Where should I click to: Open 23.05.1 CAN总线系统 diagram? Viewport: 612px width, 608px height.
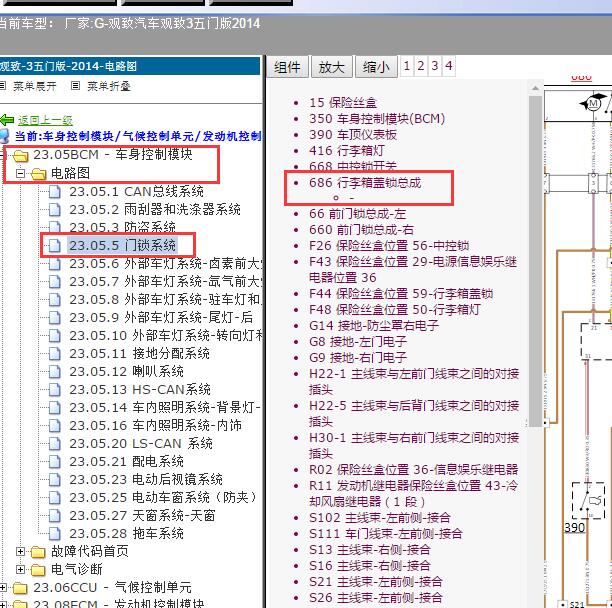click(137, 192)
